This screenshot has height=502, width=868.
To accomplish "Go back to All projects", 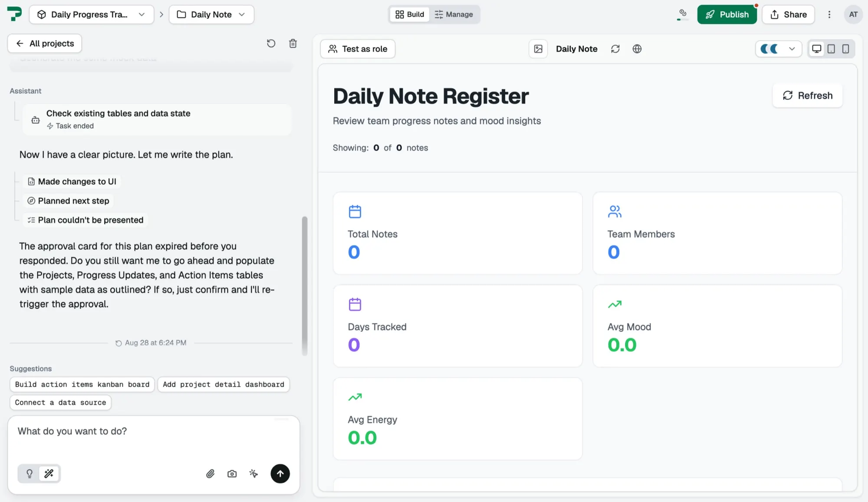I will click(45, 43).
